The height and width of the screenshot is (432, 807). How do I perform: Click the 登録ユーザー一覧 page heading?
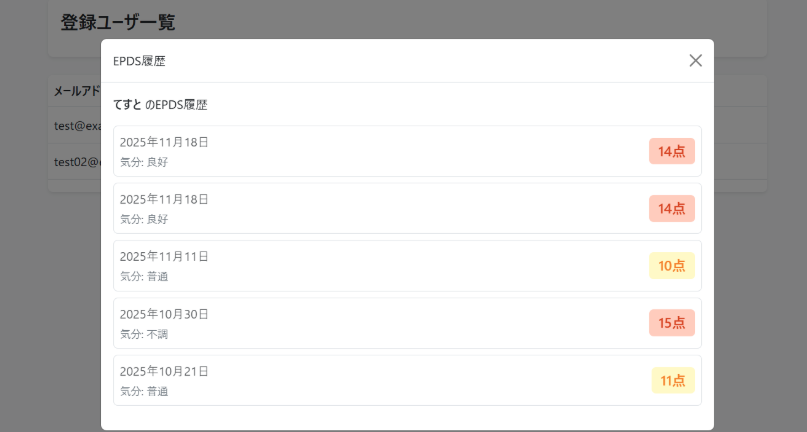pyautogui.click(x=118, y=23)
